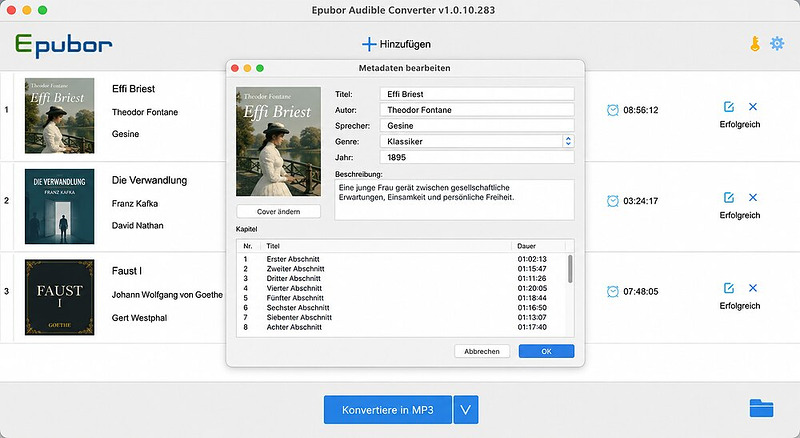Click the Hinzufügen label
Image resolution: width=800 pixels, height=438 pixels.
(405, 44)
